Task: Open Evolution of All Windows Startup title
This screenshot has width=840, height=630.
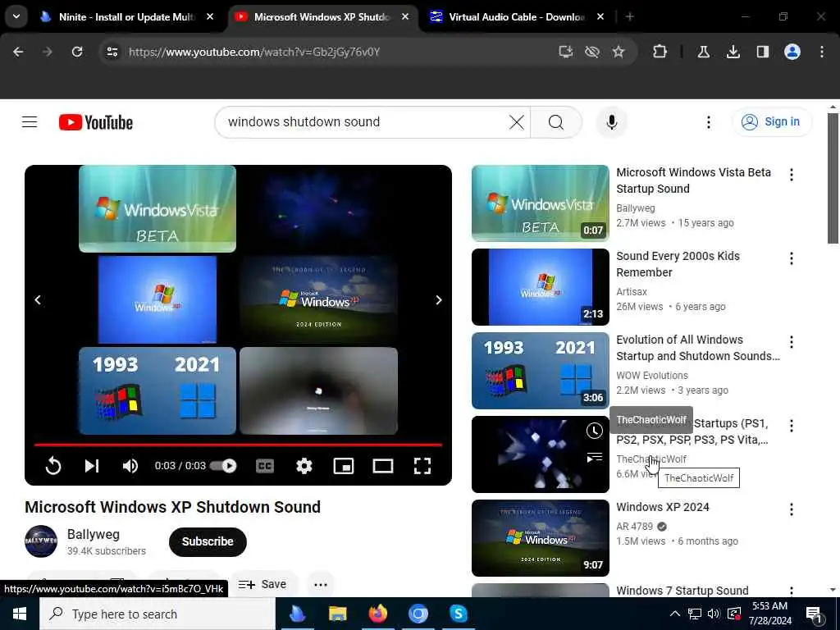Action: click(697, 348)
